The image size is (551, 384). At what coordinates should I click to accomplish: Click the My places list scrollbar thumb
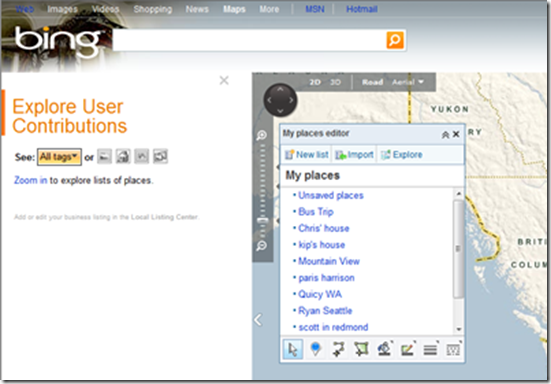458,249
